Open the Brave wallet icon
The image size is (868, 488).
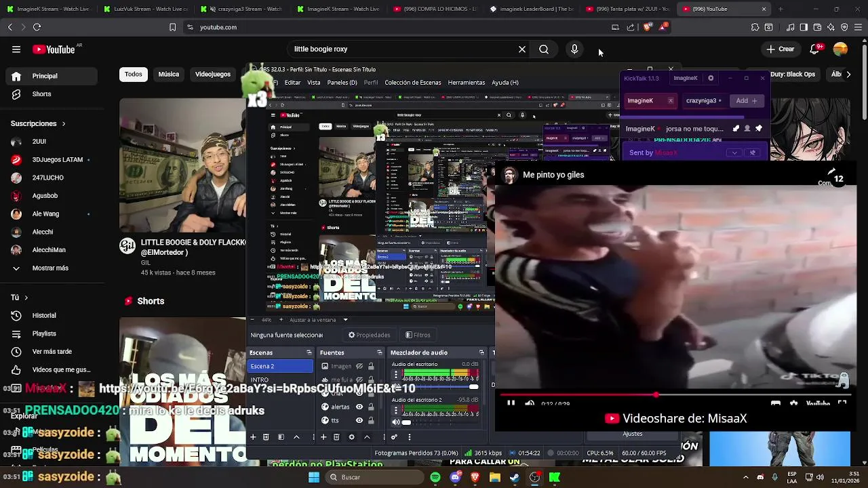click(x=817, y=27)
